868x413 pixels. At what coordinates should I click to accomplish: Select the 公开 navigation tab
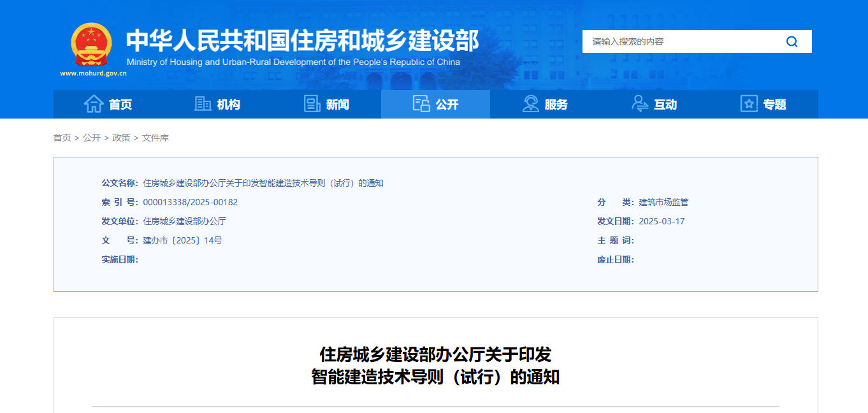(435, 104)
